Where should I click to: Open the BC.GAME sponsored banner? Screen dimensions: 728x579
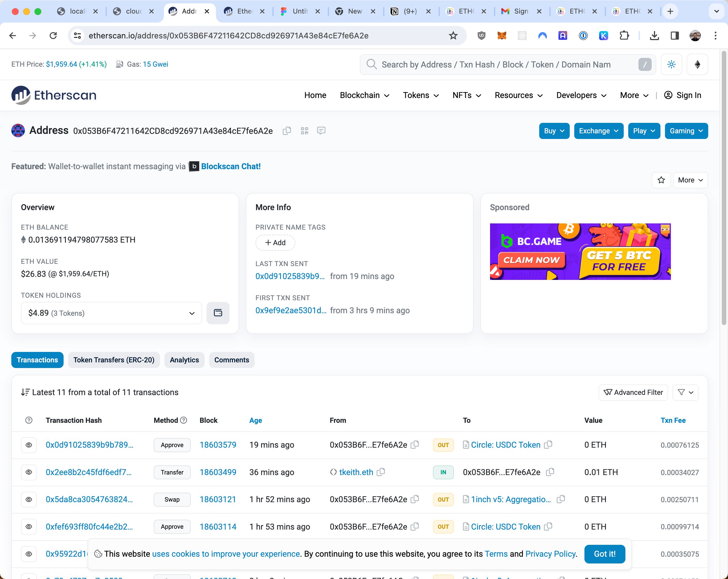(x=580, y=251)
